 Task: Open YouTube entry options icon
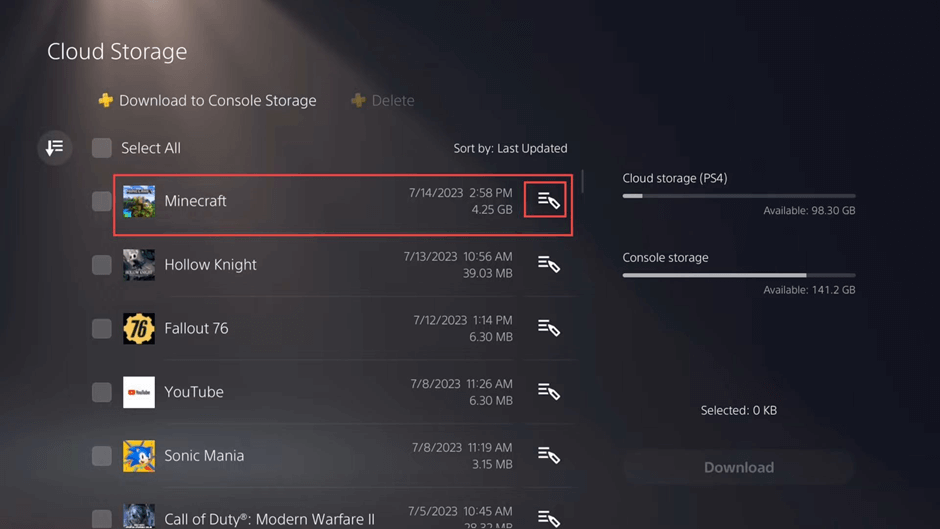[548, 392]
